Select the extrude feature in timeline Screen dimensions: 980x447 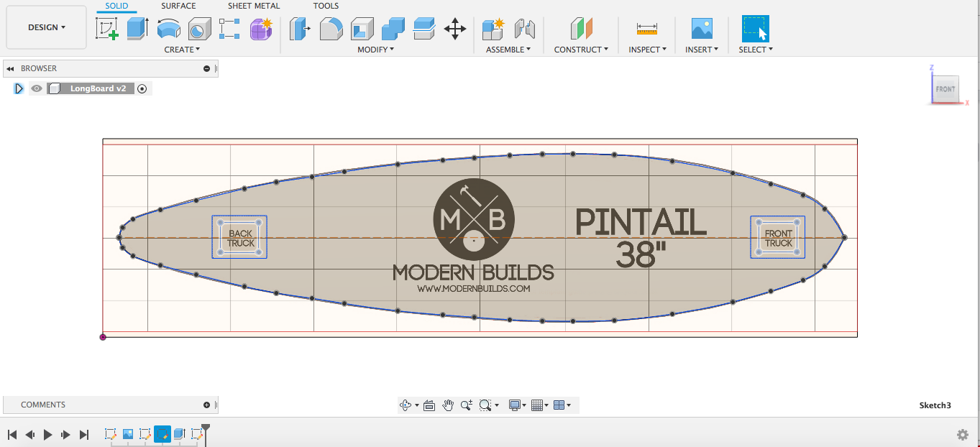(179, 434)
